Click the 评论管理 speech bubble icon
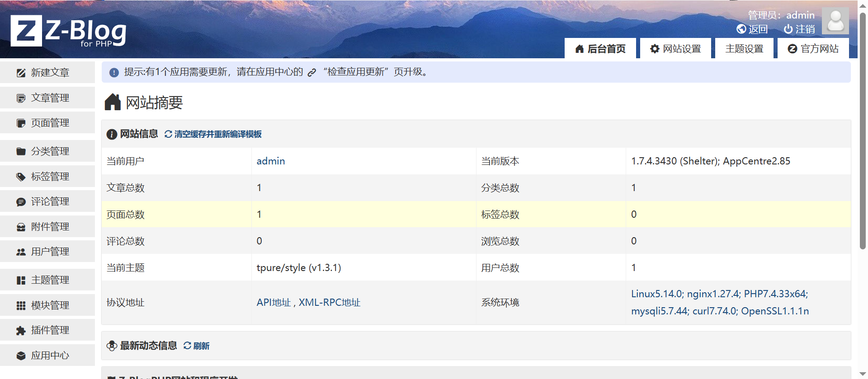The height and width of the screenshot is (379, 868). [x=21, y=201]
